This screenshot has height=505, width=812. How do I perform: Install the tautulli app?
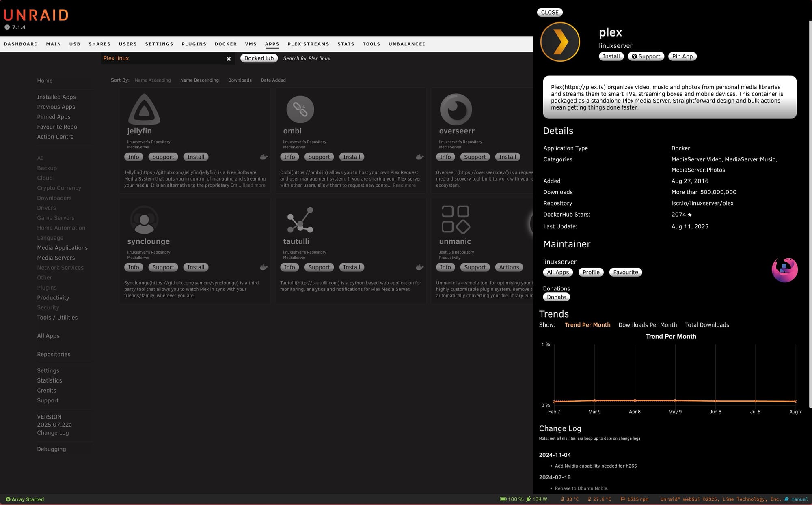pos(352,267)
